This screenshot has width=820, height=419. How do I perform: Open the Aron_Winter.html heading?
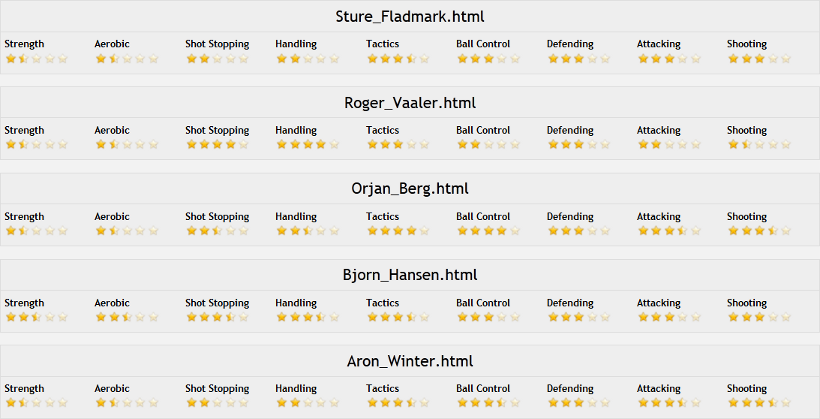point(410,361)
